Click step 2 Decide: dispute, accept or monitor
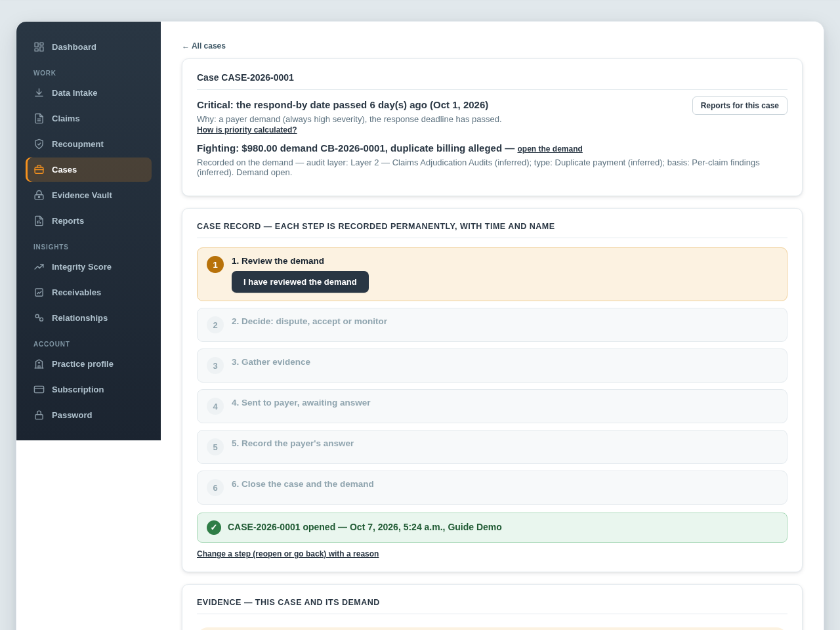 pos(492,325)
